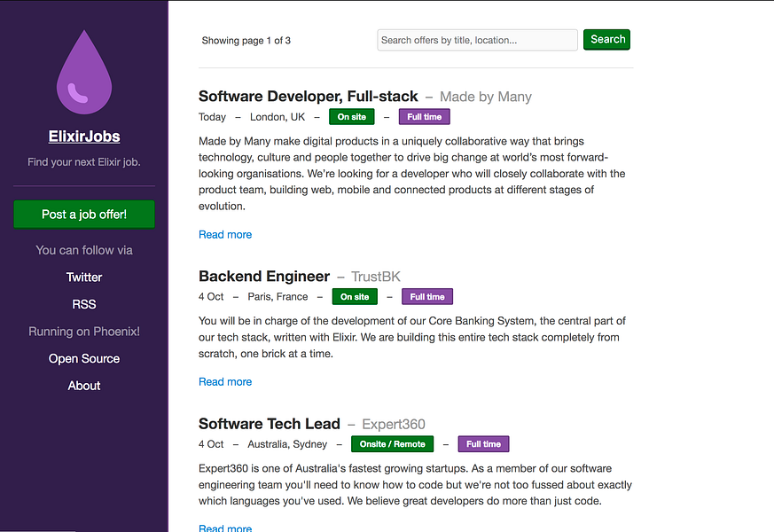The width and height of the screenshot is (774, 532).
Task: Click the On site badge on the London job
Action: [x=351, y=116]
